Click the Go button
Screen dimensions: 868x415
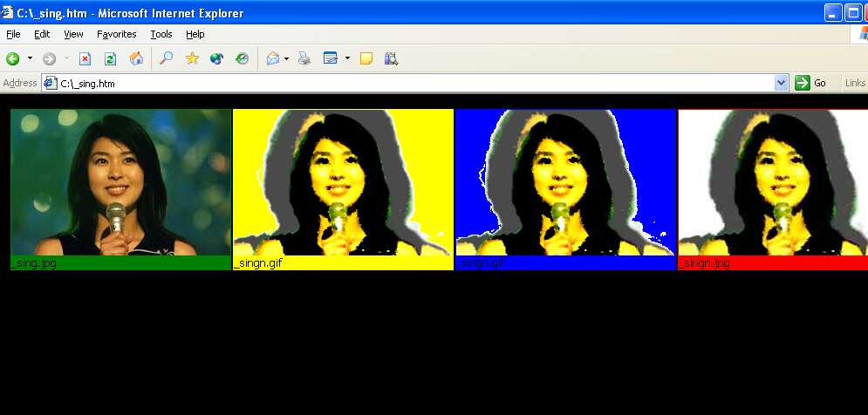(810, 83)
